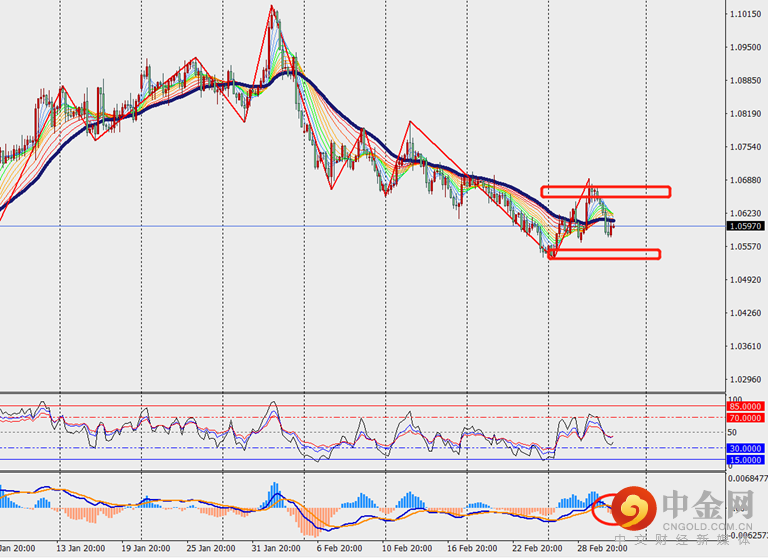768x558 pixels.
Task: Click the upper red resistance rectangle
Action: pos(605,191)
